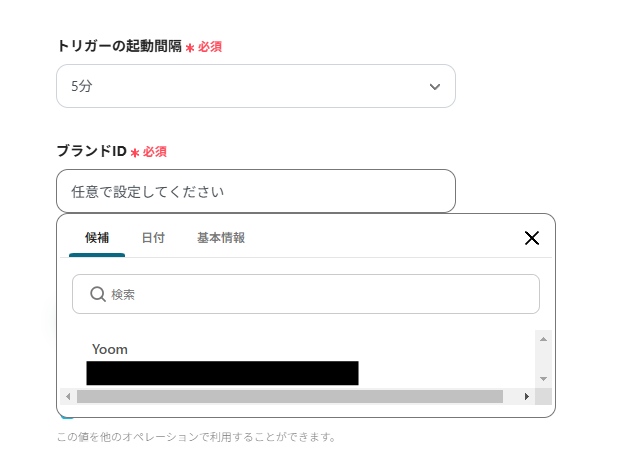Click the horizontal scrollbar right arrow
The image size is (641, 450).
[527, 396]
